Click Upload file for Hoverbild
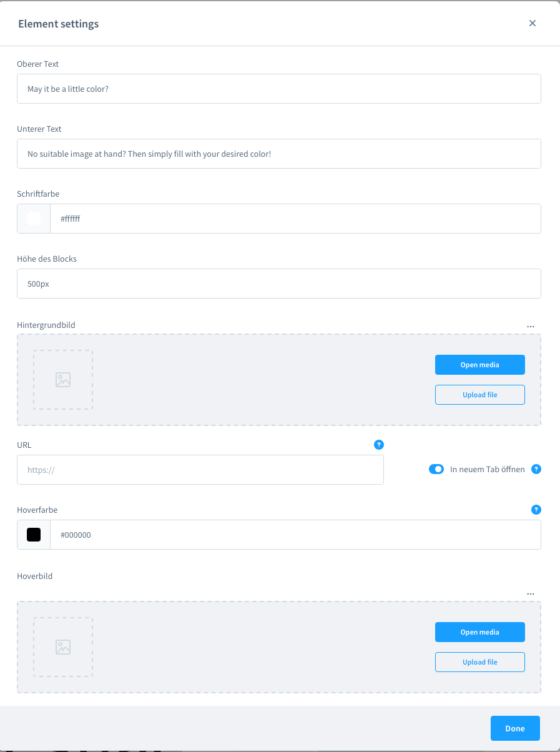Image resolution: width=560 pixels, height=752 pixels. click(480, 662)
